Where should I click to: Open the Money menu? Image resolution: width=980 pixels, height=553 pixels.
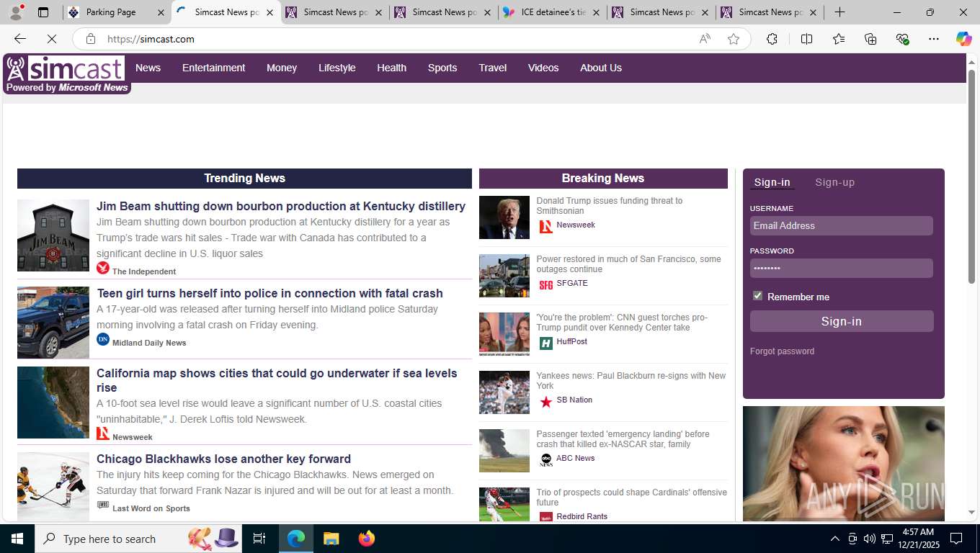point(282,68)
